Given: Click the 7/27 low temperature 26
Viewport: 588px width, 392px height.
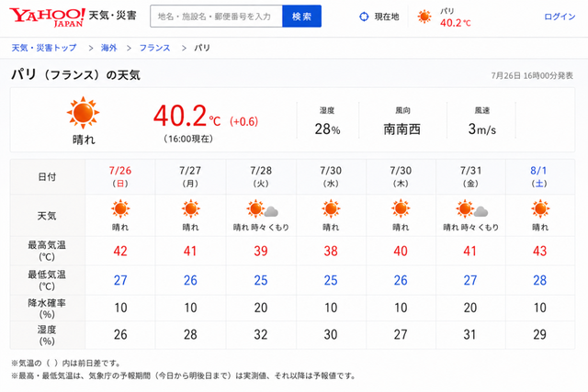Looking at the screenshot, I should click(x=190, y=280).
